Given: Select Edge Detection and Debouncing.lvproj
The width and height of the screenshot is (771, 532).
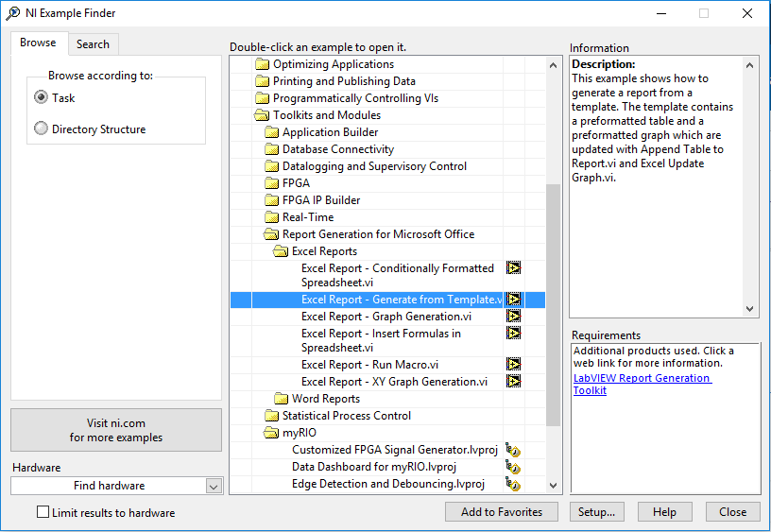Looking at the screenshot, I should (x=388, y=484).
